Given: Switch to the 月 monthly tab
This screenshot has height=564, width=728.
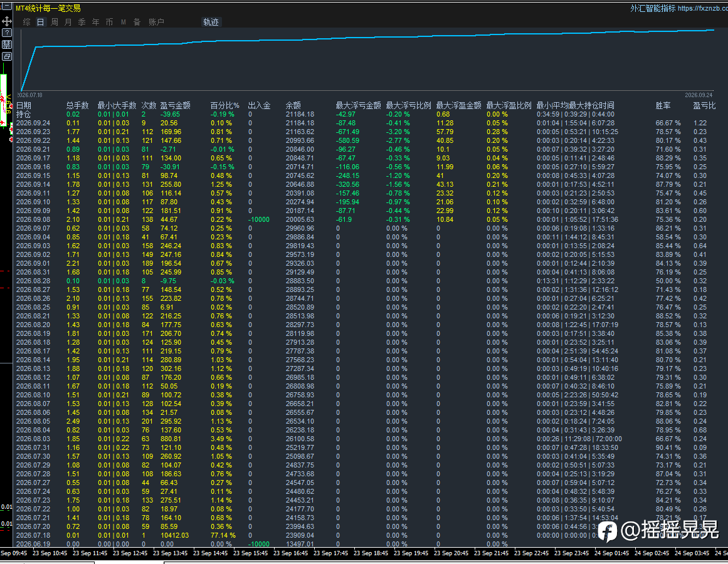Looking at the screenshot, I should [x=68, y=22].
